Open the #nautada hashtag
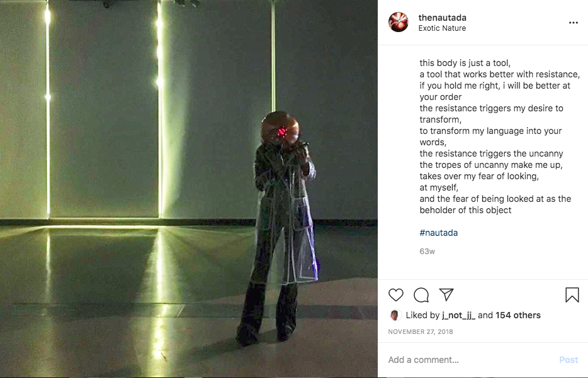The height and width of the screenshot is (378, 588). pyautogui.click(x=438, y=233)
